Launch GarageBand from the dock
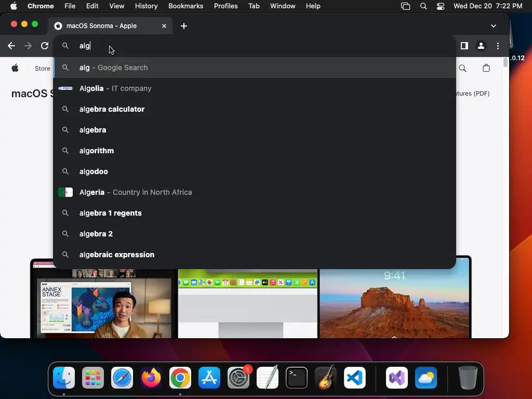Viewport: 532px width, 399px height. click(x=326, y=378)
